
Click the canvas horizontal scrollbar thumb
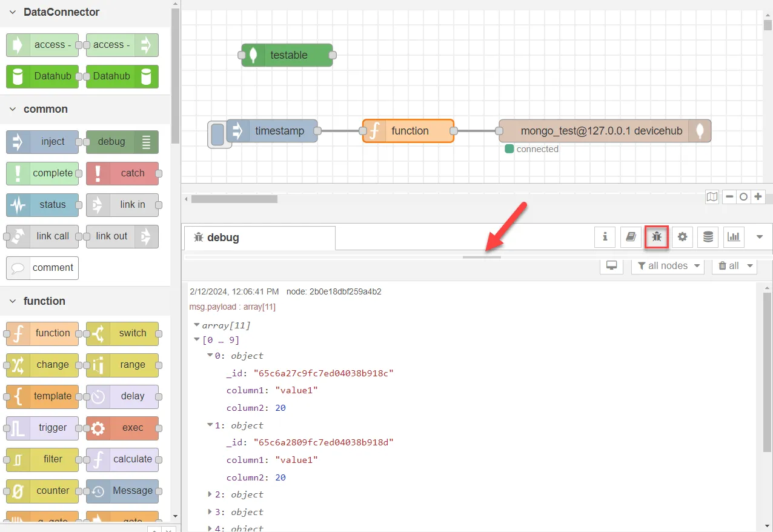234,199
